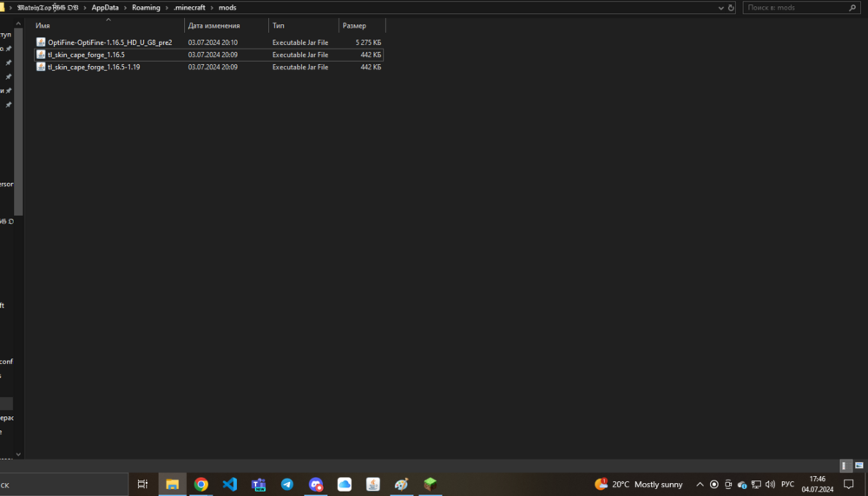Click the OneDrive cloud icon in the system tray
The width and height of the screenshot is (868, 496).
(x=742, y=485)
